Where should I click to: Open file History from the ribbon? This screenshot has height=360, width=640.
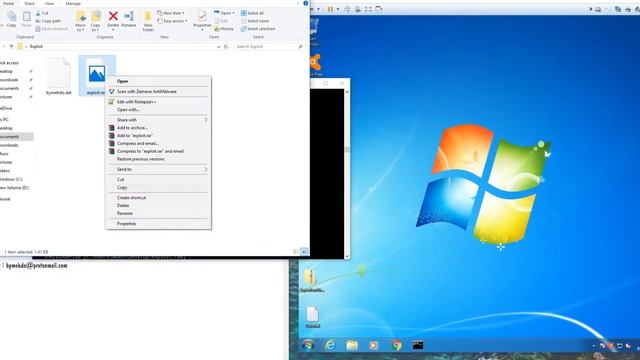pos(224,29)
